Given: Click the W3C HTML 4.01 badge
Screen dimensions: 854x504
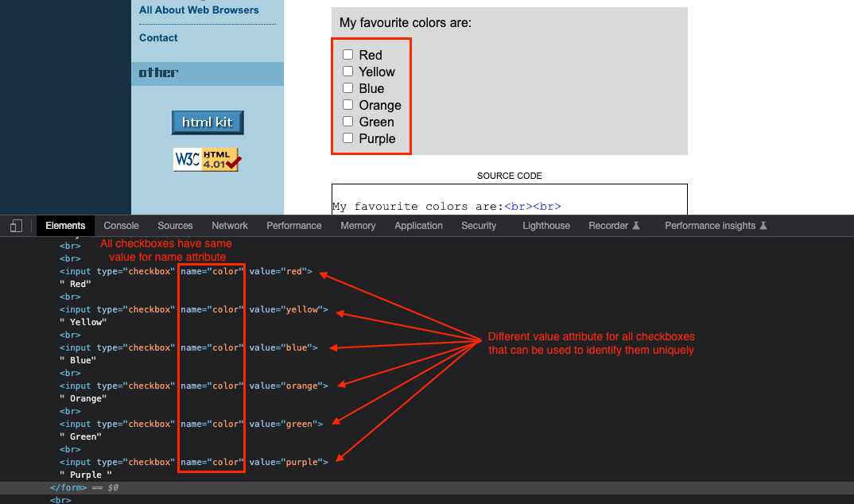Looking at the screenshot, I should [207, 159].
